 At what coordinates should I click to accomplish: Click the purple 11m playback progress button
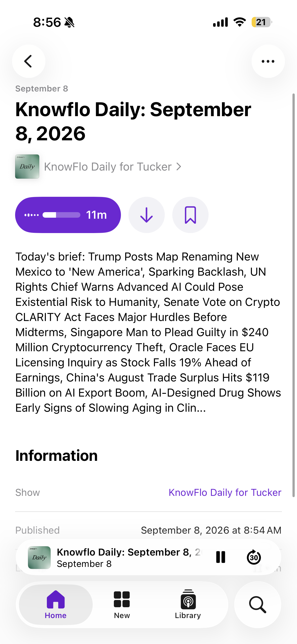click(68, 215)
